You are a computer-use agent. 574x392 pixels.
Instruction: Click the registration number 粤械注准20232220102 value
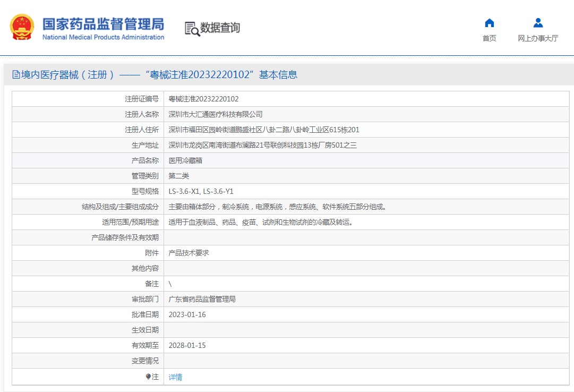[x=203, y=99]
